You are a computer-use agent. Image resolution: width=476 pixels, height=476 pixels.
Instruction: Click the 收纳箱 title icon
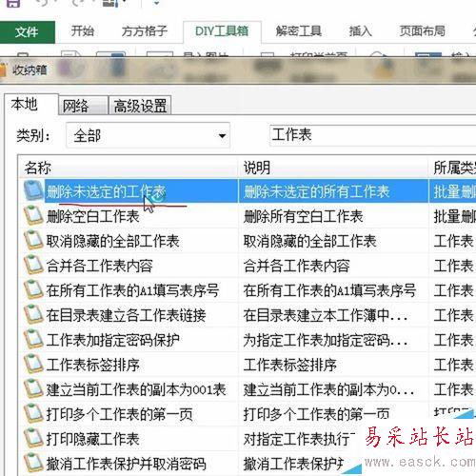(x=3, y=70)
